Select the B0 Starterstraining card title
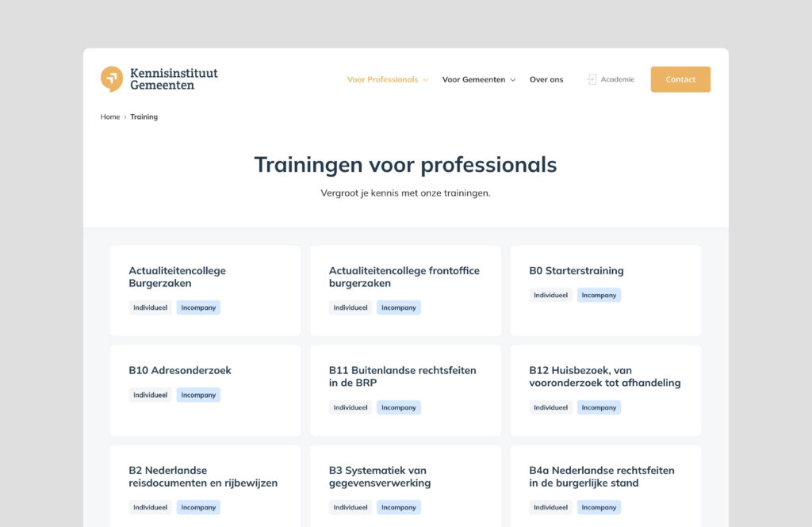 576,270
